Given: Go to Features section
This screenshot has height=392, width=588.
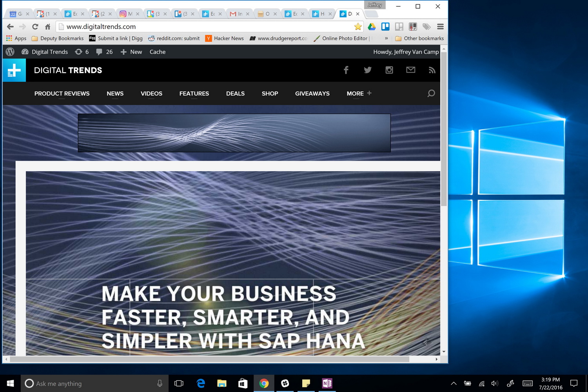Looking at the screenshot, I should coord(194,94).
